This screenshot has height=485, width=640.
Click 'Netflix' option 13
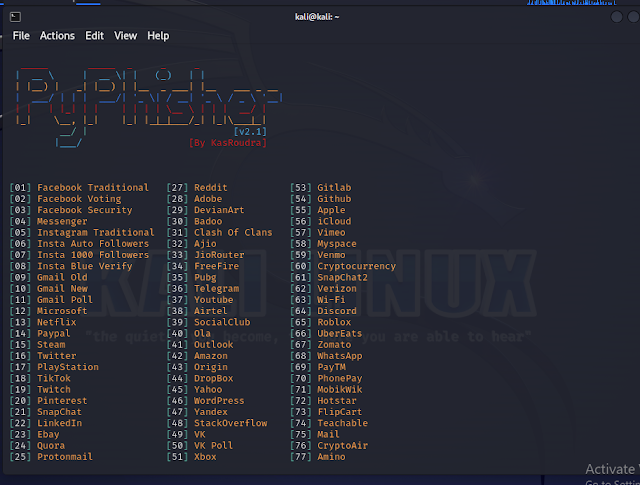[x=56, y=322]
